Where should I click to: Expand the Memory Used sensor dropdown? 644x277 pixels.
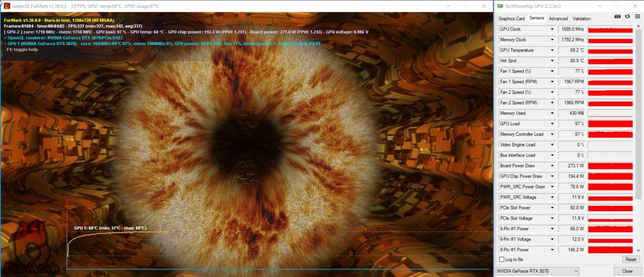click(x=553, y=113)
